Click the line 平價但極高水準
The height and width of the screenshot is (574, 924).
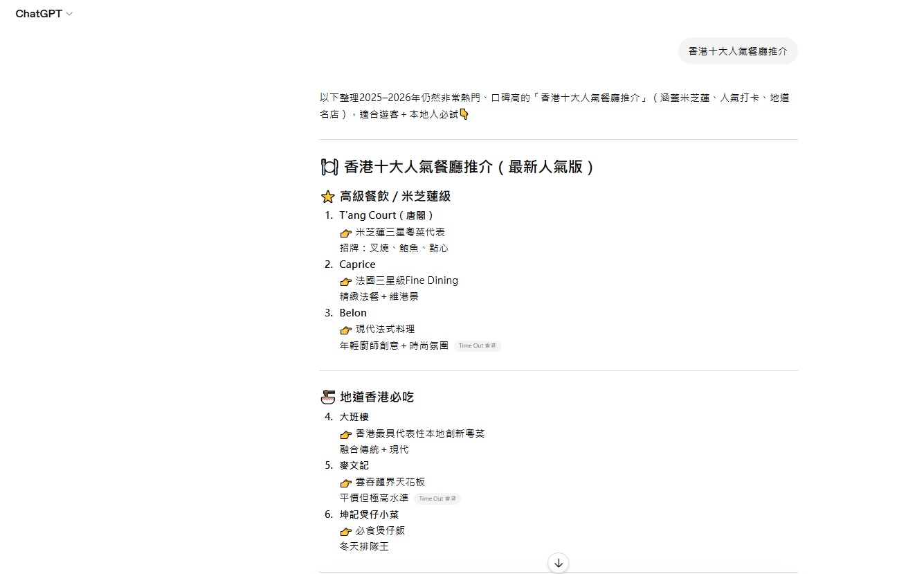[x=374, y=499]
